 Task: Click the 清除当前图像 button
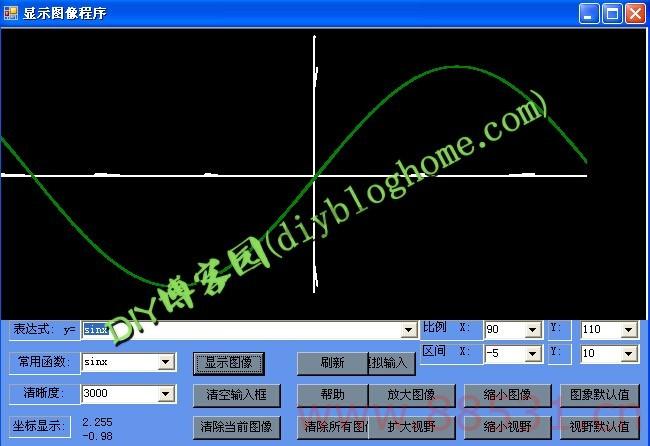pos(236,427)
